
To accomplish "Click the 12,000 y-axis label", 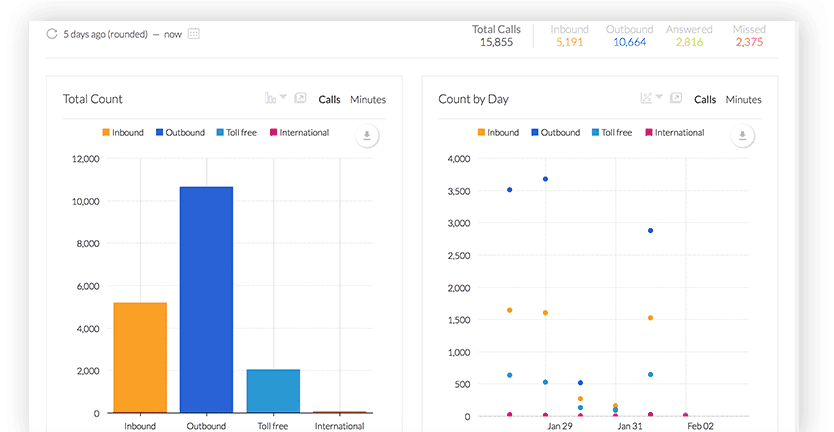I will tap(85, 159).
